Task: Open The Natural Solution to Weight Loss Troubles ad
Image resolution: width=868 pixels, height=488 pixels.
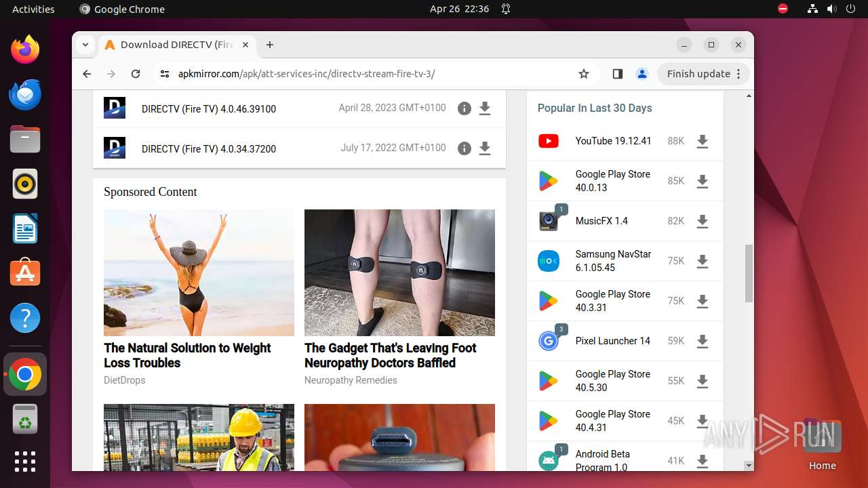Action: click(x=187, y=355)
